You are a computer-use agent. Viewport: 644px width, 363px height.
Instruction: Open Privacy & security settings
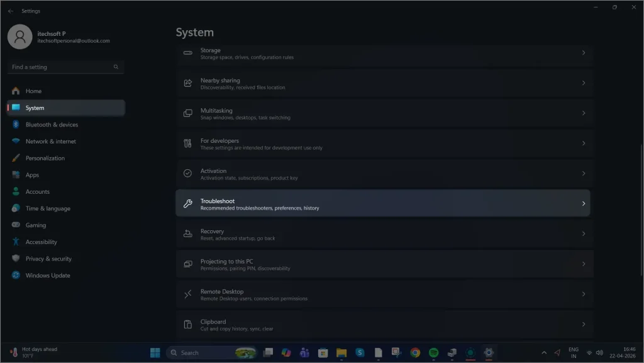pos(49,258)
